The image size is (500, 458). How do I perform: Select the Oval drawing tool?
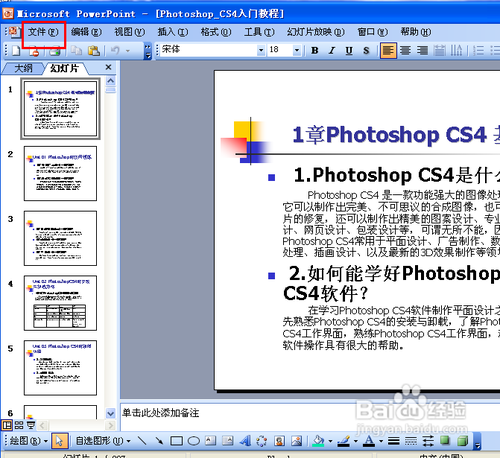click(194, 441)
